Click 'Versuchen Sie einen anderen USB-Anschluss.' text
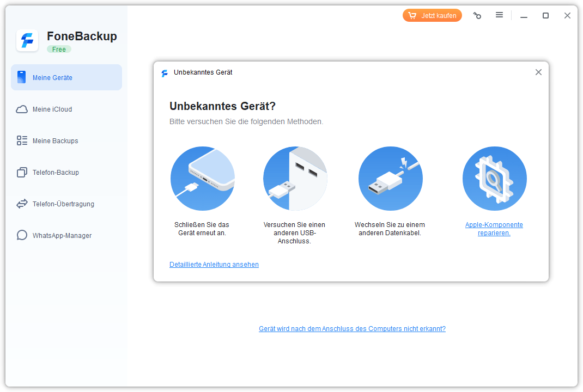The image size is (583, 392). 294,233
